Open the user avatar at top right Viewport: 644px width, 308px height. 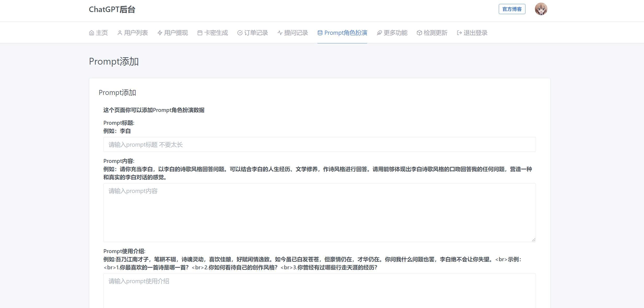pos(541,9)
